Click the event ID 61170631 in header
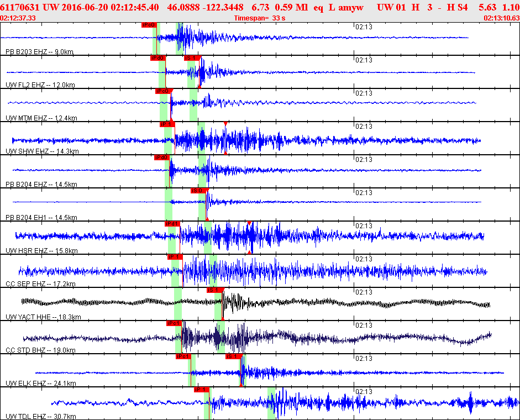The height and width of the screenshot is (420, 520). (18, 7)
